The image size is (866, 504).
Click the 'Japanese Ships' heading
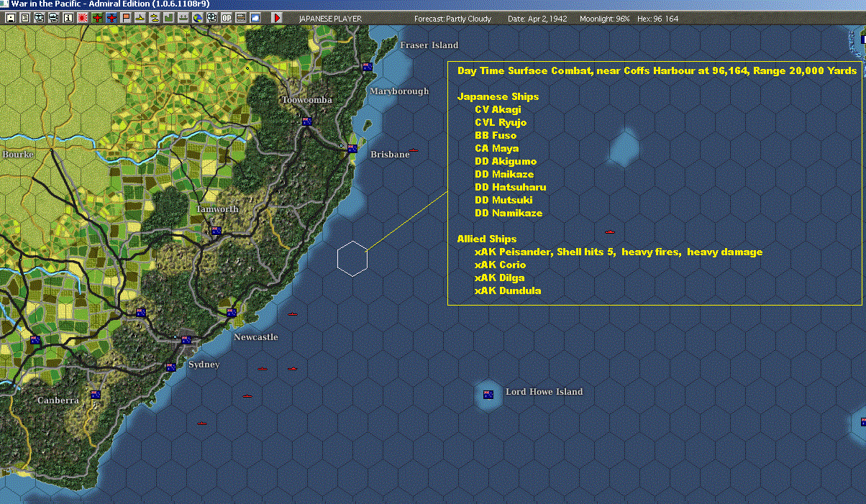[498, 96]
